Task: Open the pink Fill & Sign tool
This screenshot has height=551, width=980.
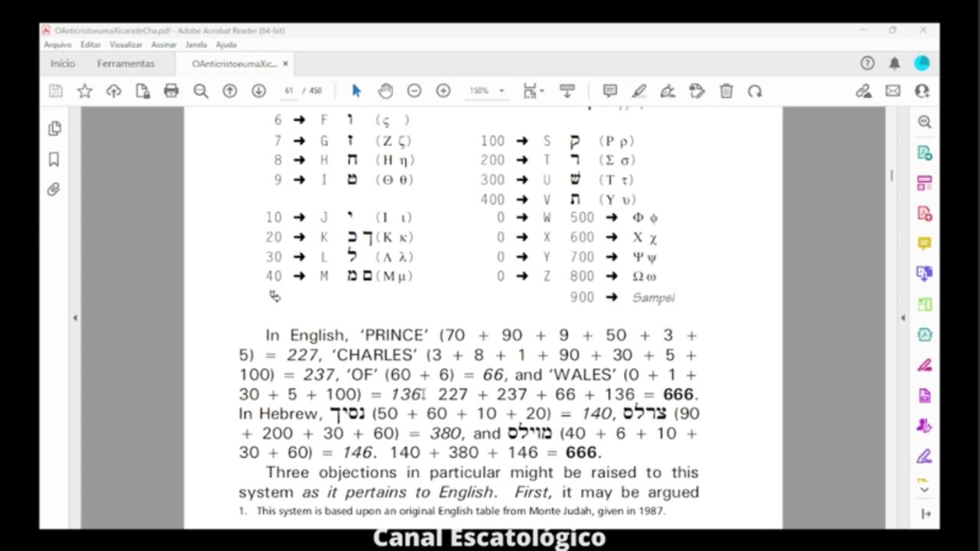Action: pos(925,365)
